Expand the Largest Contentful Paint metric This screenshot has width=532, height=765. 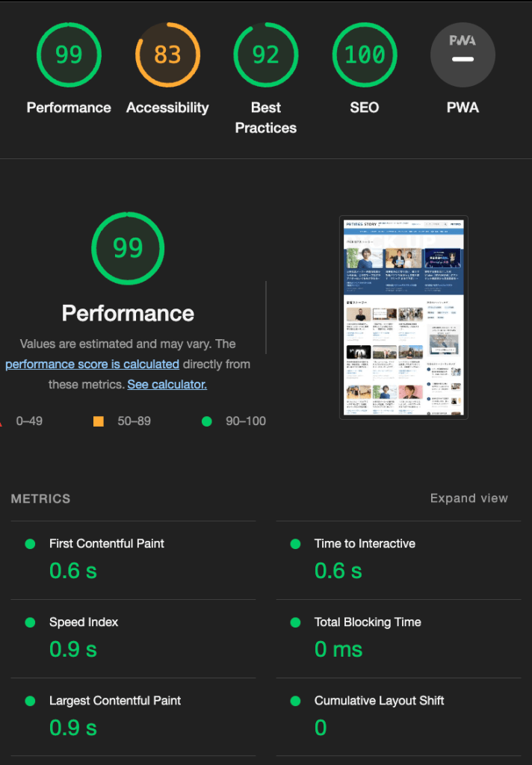click(x=115, y=701)
